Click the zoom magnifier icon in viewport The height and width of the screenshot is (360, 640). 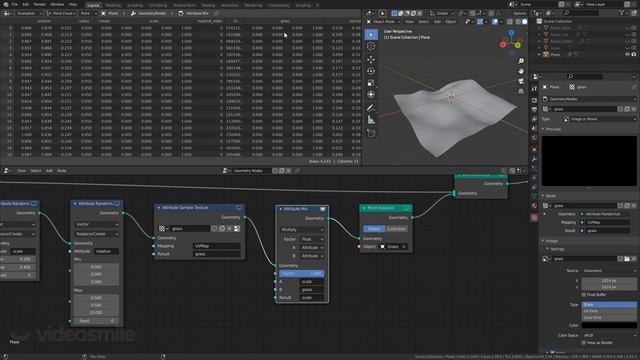(x=521, y=61)
